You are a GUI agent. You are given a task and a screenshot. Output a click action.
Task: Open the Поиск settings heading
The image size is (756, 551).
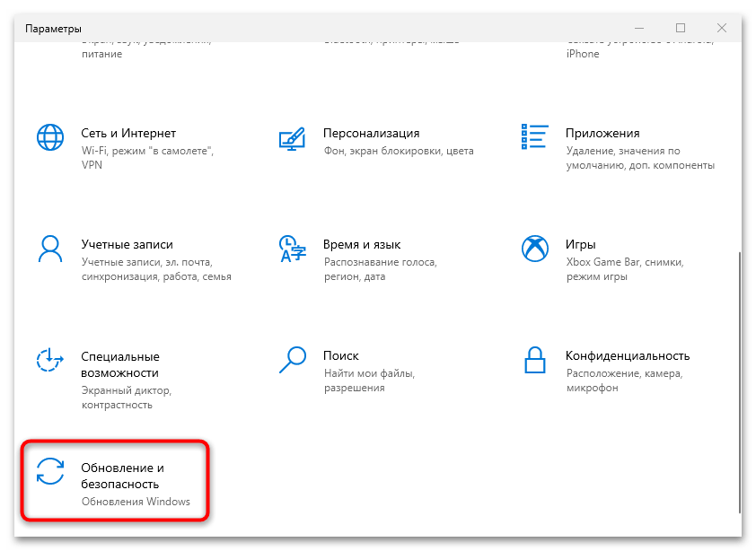tap(341, 355)
